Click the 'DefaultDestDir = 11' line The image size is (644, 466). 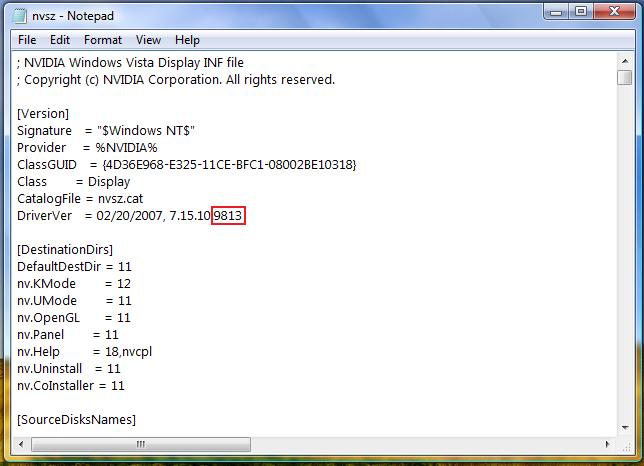coord(74,267)
